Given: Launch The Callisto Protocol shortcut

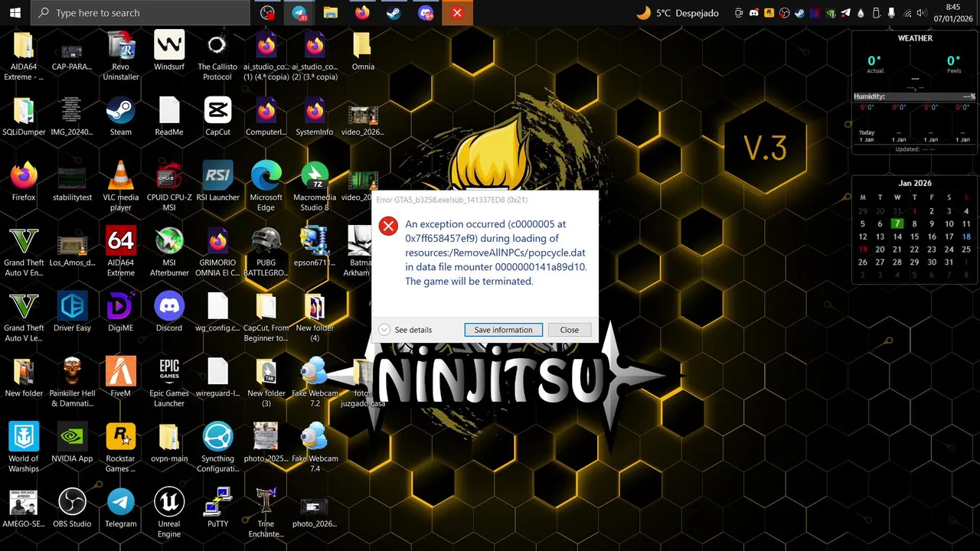Looking at the screenshot, I should click(217, 56).
